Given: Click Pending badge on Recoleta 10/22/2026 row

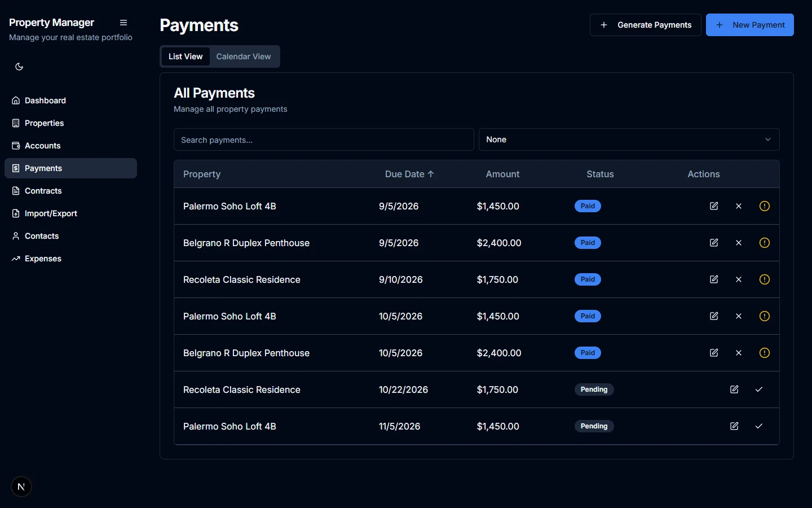Looking at the screenshot, I should 594,389.
